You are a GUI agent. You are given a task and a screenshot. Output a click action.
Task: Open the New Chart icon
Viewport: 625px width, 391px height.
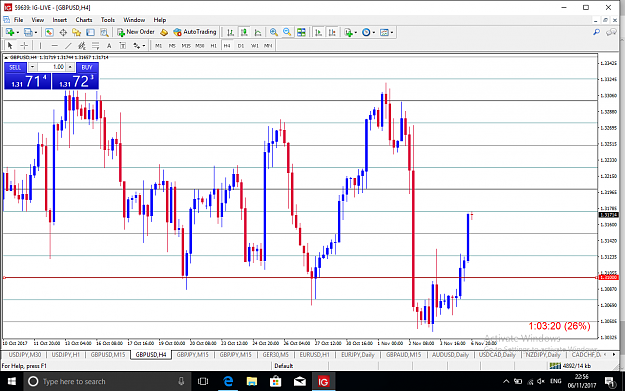(x=10, y=32)
